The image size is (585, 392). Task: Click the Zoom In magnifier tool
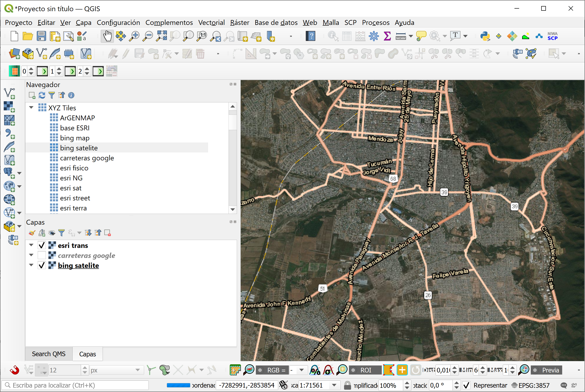point(134,36)
